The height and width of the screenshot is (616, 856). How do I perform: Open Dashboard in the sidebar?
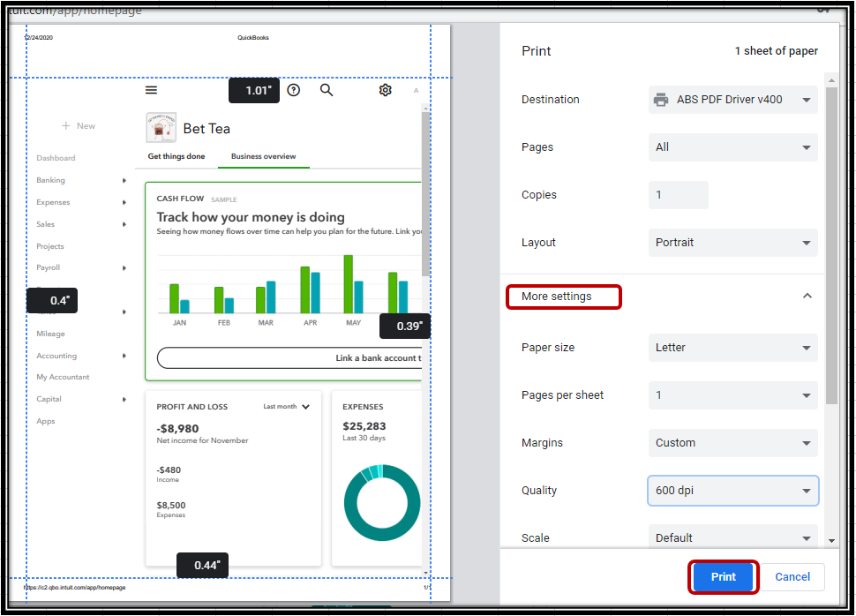pyautogui.click(x=56, y=158)
